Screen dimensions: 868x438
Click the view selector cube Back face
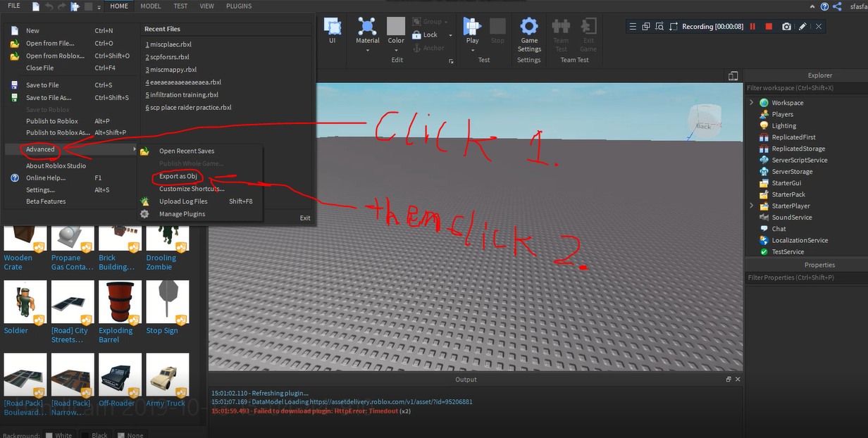[702, 126]
